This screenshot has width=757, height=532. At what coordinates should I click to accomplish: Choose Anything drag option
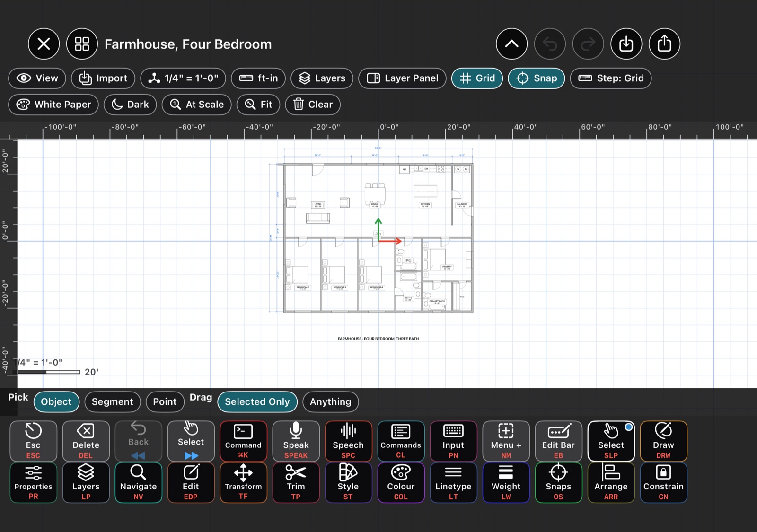(331, 401)
